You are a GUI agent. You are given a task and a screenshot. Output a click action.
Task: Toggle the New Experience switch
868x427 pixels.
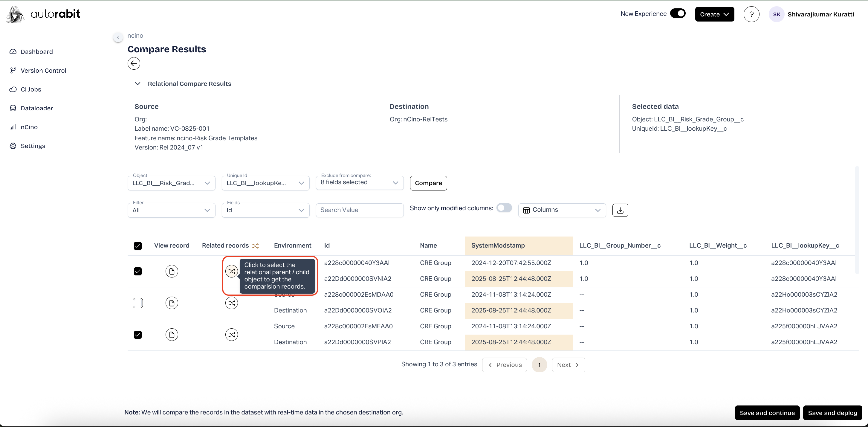678,13
